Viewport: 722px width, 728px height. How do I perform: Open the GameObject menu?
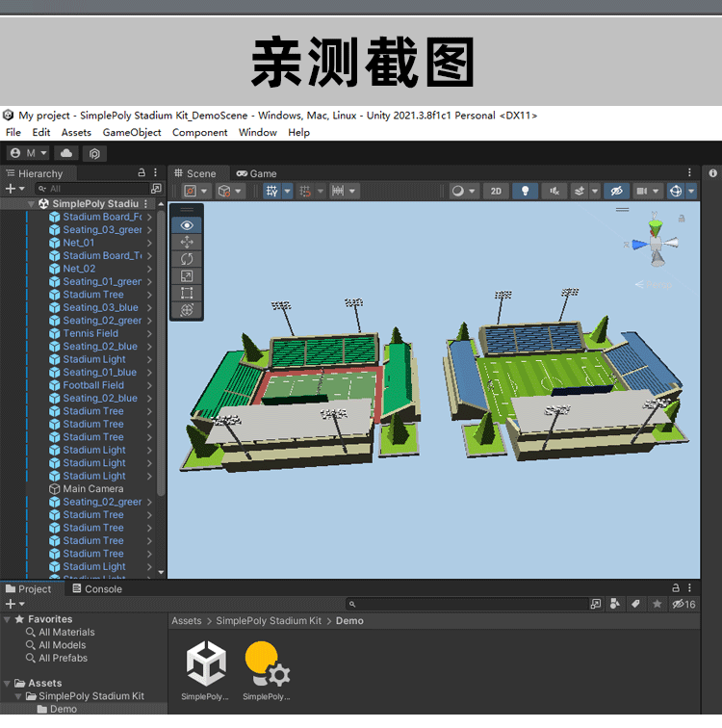point(131,133)
